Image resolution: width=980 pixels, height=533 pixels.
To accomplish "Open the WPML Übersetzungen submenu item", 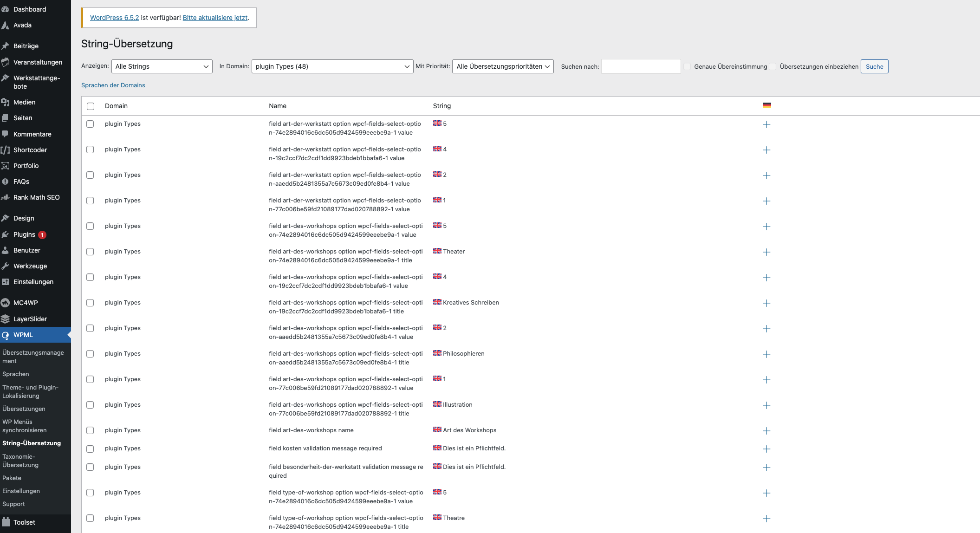I will tap(24, 409).
